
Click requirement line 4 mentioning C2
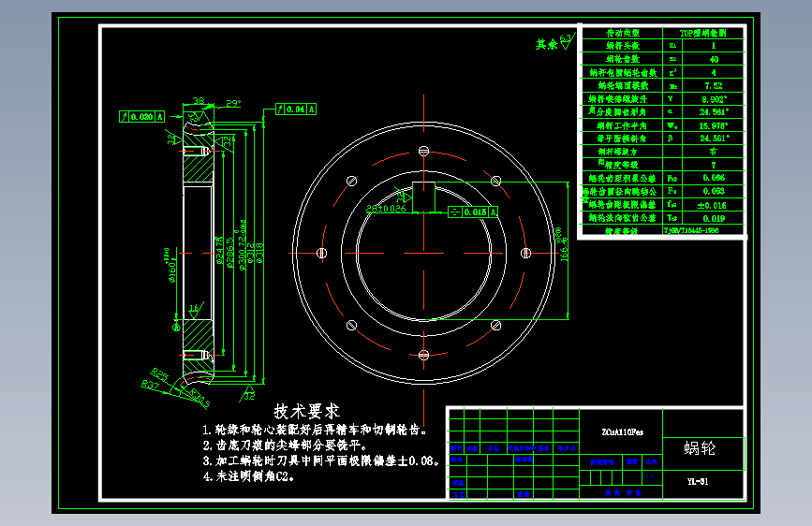point(248,476)
